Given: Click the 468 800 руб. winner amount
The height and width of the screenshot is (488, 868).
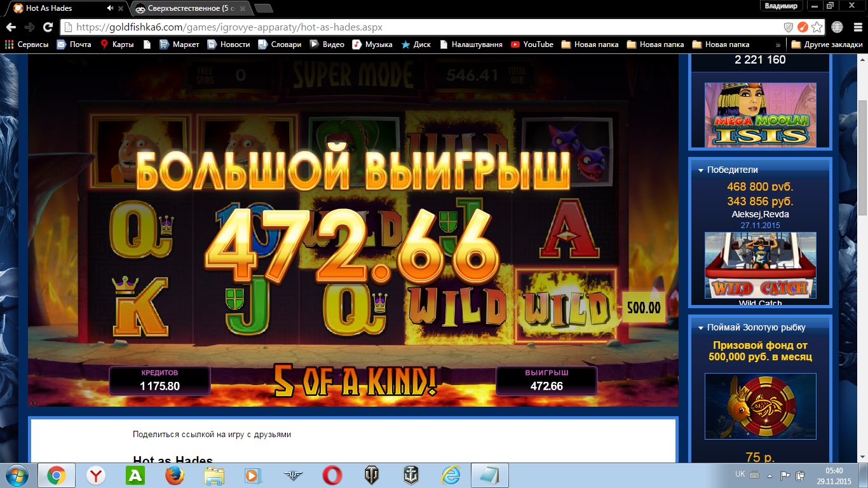Looking at the screenshot, I should tap(760, 187).
